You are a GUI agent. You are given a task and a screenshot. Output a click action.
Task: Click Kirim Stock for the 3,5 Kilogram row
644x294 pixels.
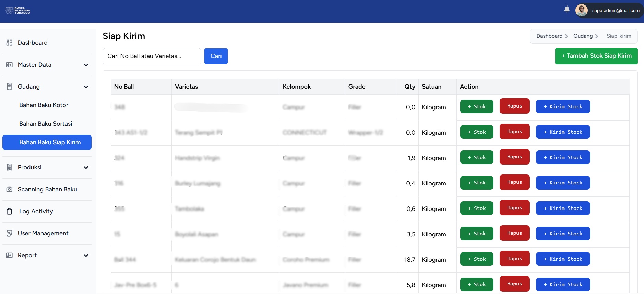tap(563, 234)
